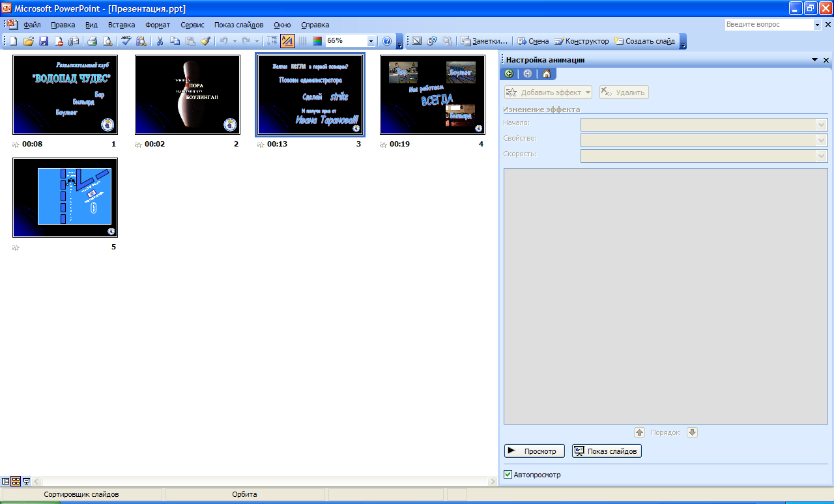Screen dimensions: 834x504
Task: Open the zoom percentage dropdown showing 66%
Action: 371,41
